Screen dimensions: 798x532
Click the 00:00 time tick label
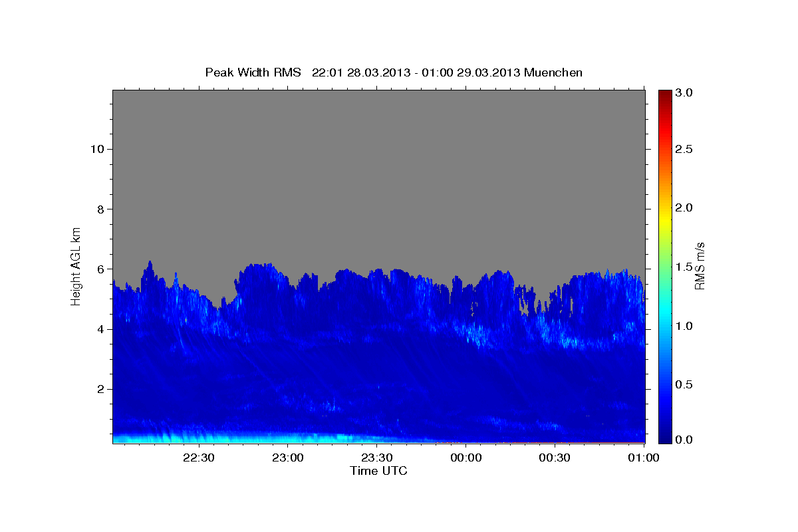pos(465,458)
